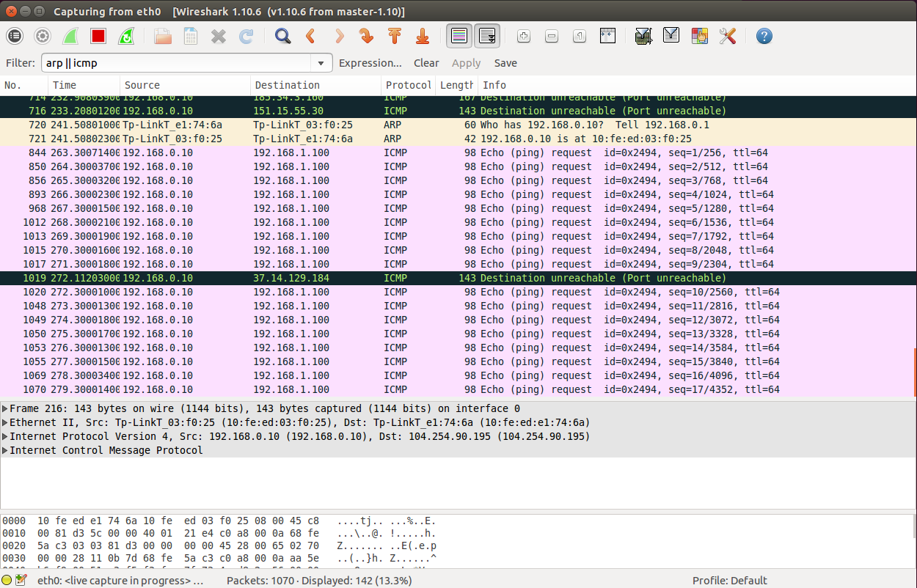Sort by the Length column header
The height and width of the screenshot is (588, 917).
(x=457, y=85)
